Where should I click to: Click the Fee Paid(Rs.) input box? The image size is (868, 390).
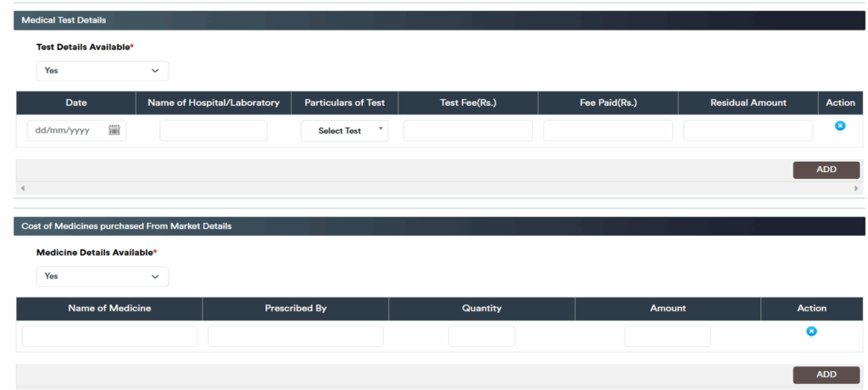pos(608,131)
